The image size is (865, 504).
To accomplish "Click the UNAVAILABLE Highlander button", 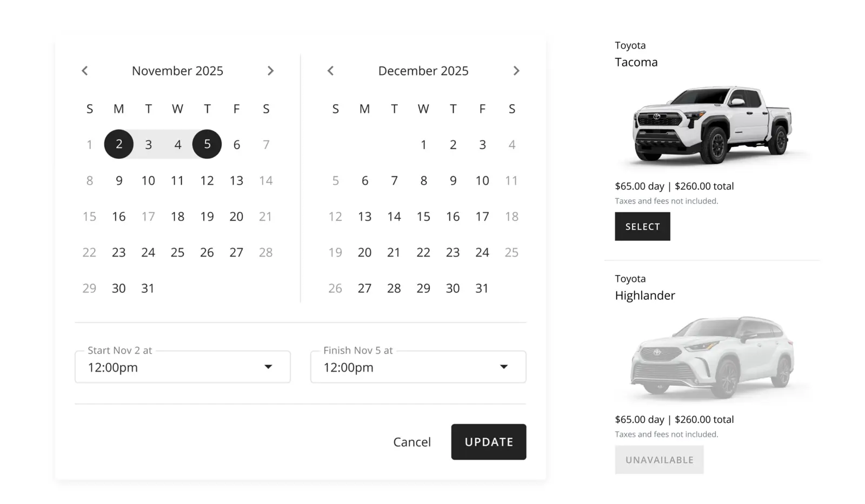I will pos(659,460).
